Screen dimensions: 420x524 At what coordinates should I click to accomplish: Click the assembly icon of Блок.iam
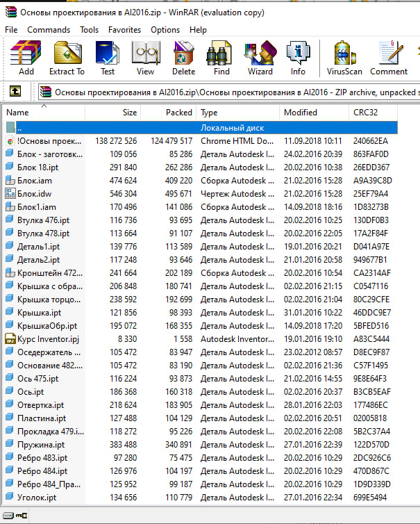pos(10,181)
